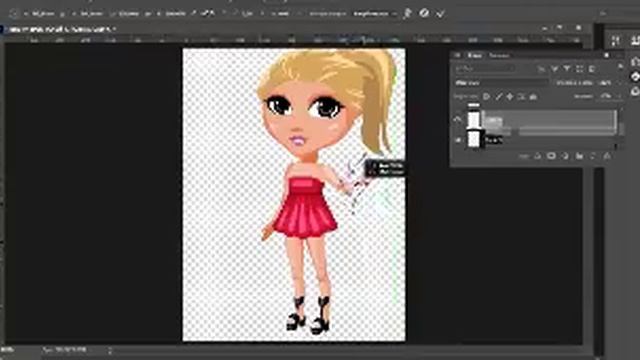Click the width percentage field
Screen dimensions: 640x360
[129, 13]
